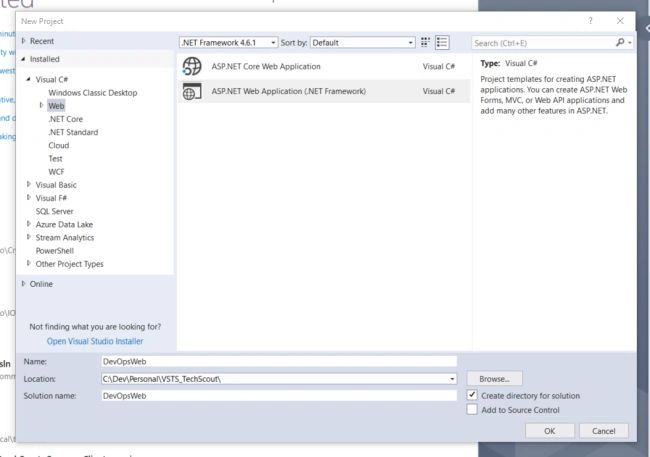650x457 pixels.
Task: Toggle Create directory for solution checkbox
Action: click(x=472, y=395)
